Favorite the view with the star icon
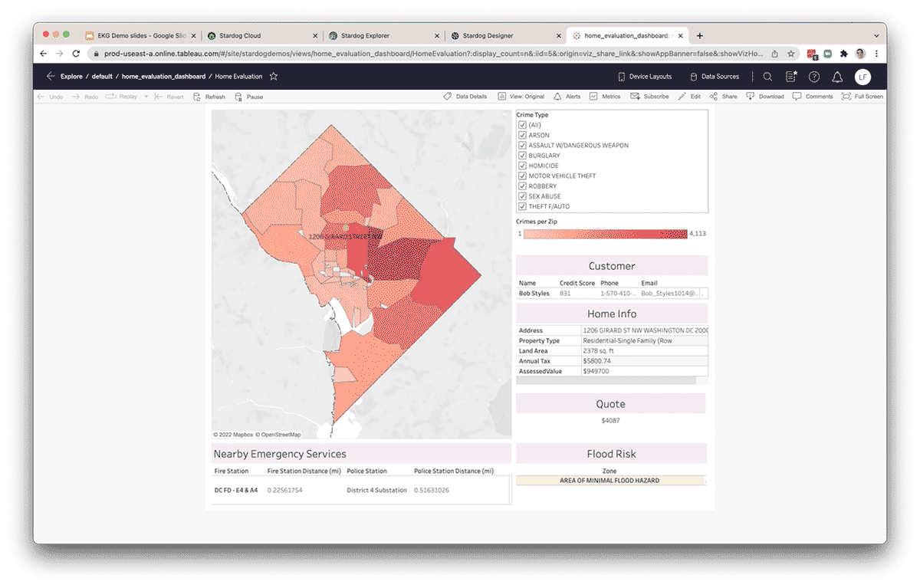 tap(274, 77)
